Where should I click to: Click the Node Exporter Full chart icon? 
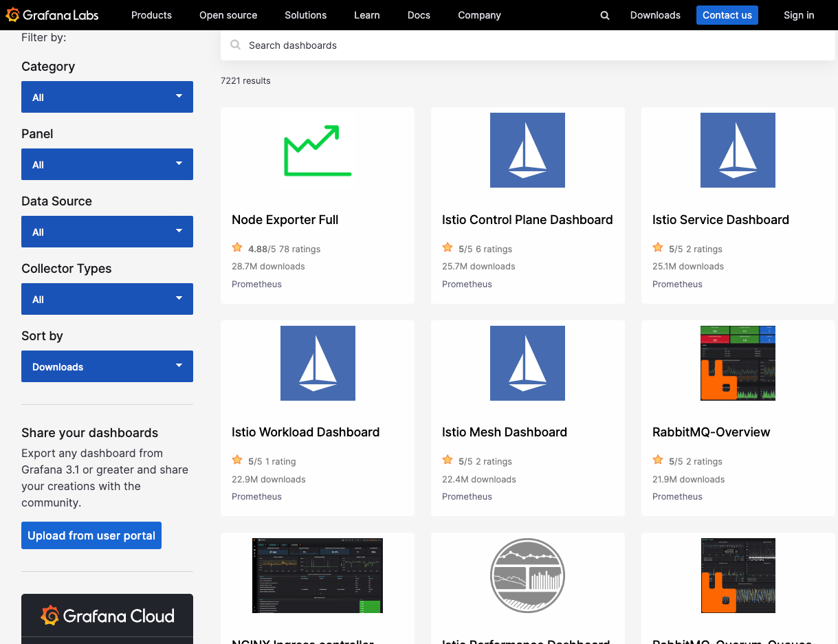(x=318, y=151)
